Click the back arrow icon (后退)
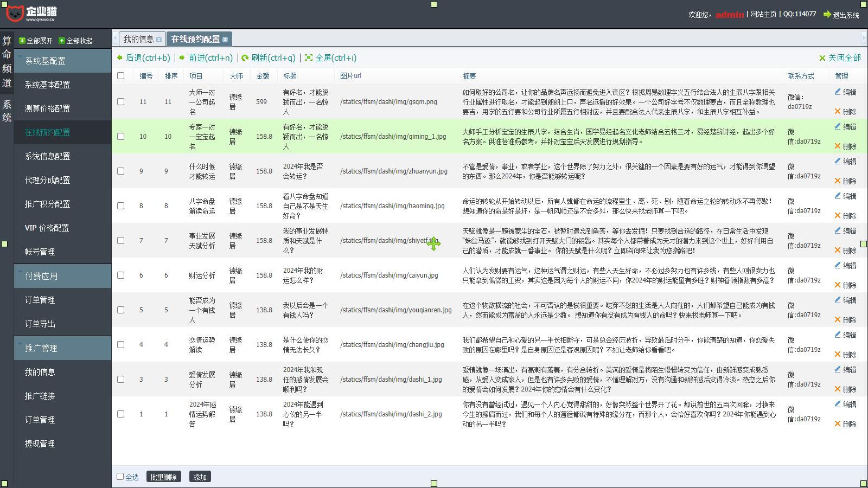 (120, 57)
